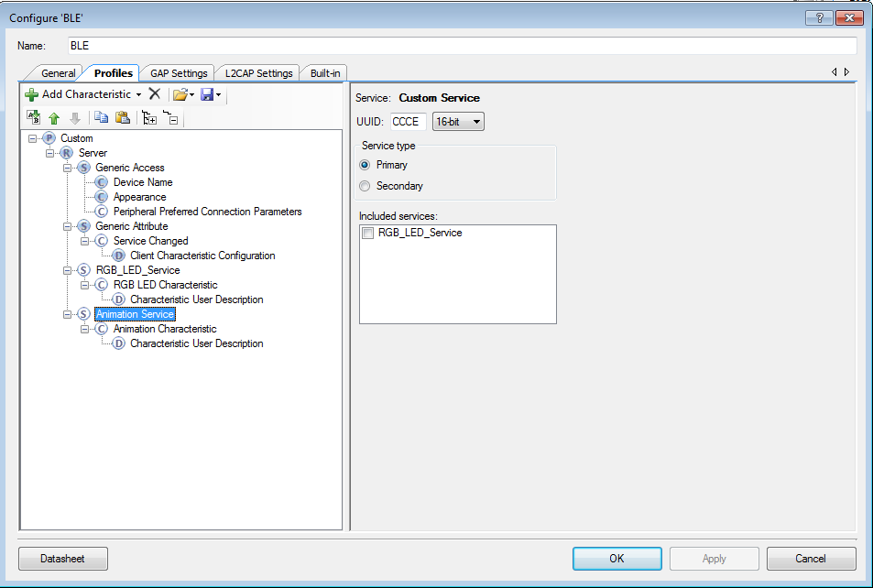Click the D icon beside Client Characteristic Configuration
873x588 pixels.
point(118,256)
